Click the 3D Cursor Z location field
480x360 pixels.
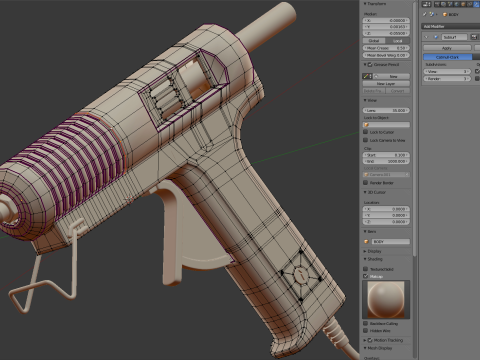tap(386, 222)
